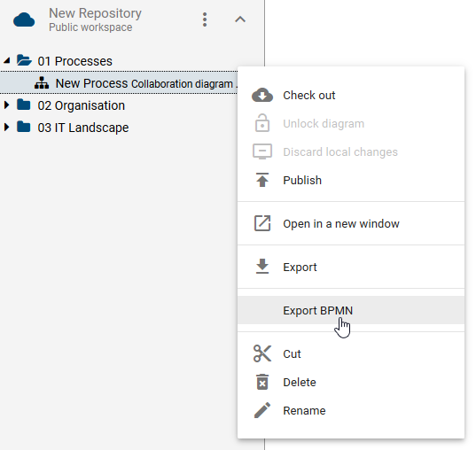
Task: Click the Public workspace subtitle
Action: click(90, 27)
